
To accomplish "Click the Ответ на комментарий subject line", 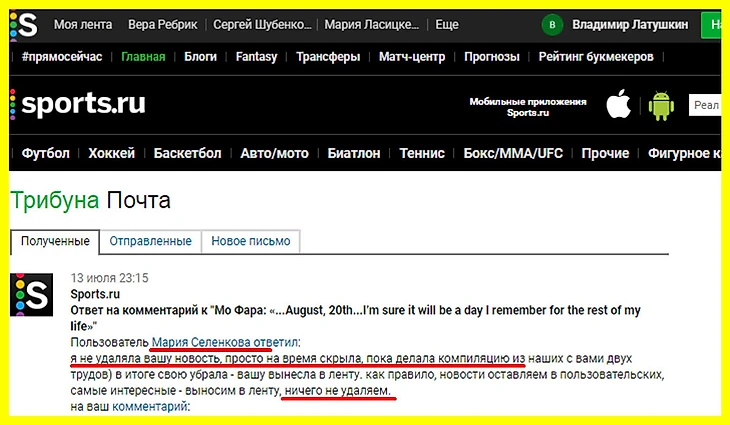I will point(355,318).
